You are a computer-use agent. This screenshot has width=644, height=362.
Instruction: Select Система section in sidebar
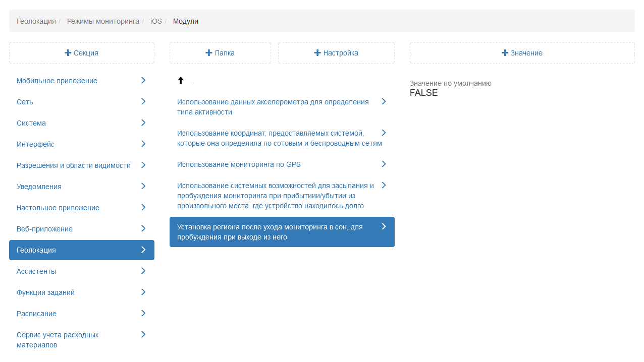(x=31, y=123)
